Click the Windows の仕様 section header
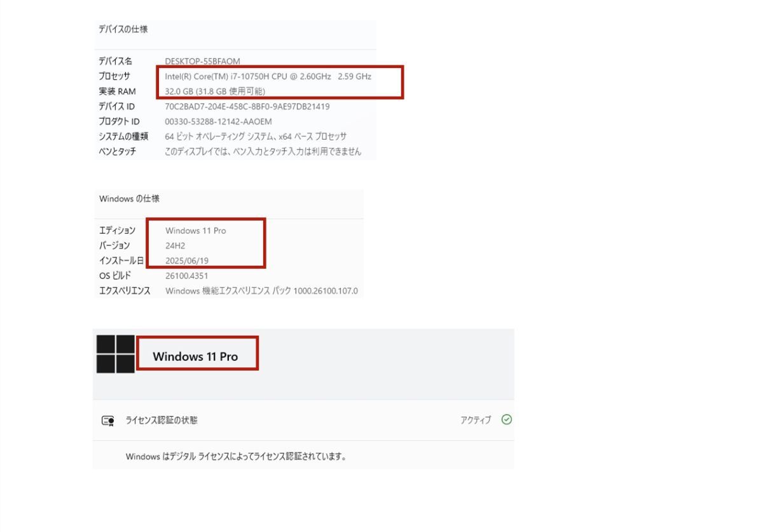The height and width of the screenshot is (532, 763). [x=129, y=199]
